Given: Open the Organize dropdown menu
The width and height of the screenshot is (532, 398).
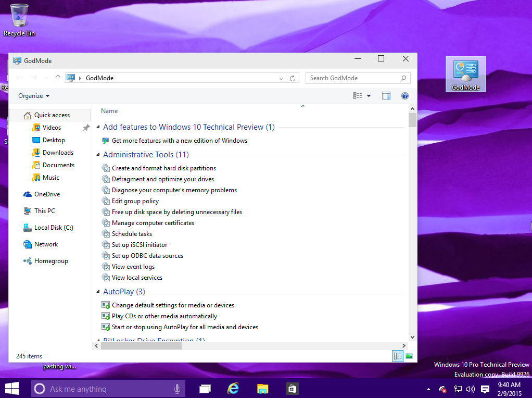Looking at the screenshot, I should (x=33, y=95).
